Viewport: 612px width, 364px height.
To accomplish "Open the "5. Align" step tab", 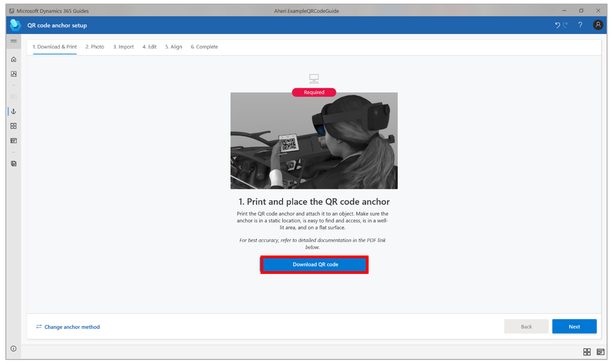I will [174, 47].
